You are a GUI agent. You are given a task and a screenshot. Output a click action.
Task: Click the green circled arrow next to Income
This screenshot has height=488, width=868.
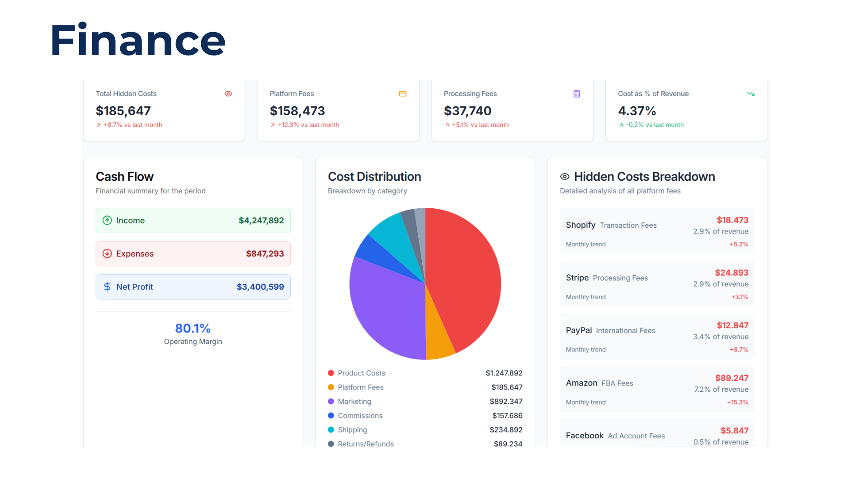click(x=107, y=221)
